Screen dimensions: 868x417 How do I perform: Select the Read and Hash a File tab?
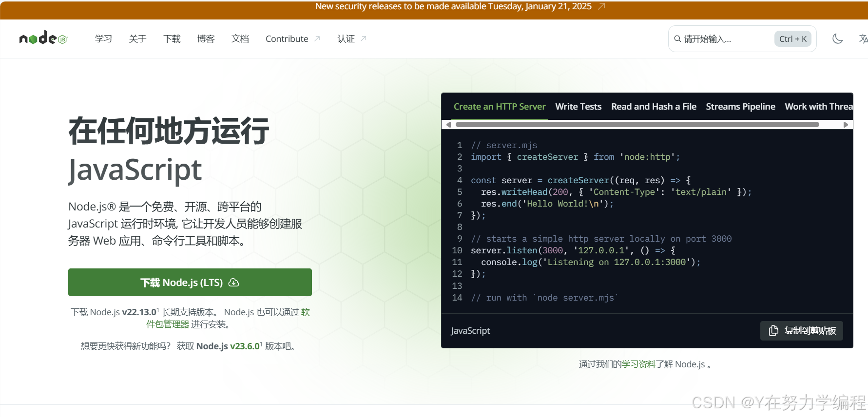(654, 107)
